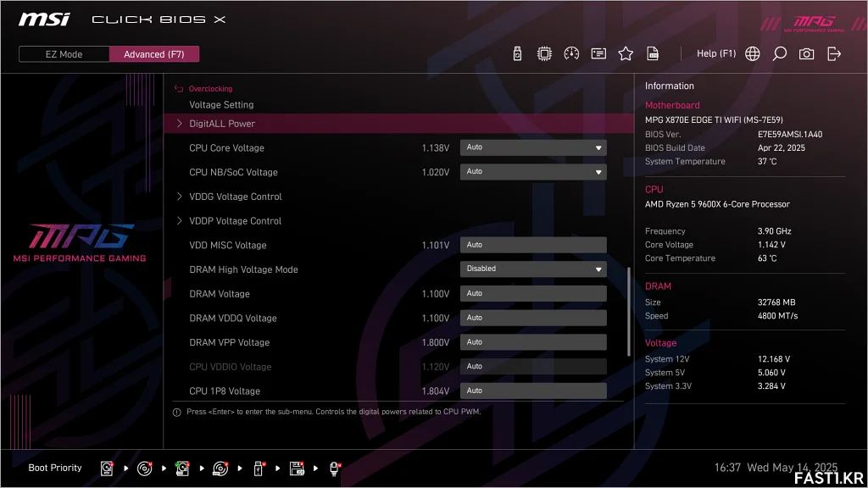Select the network cable boot device icon
Image resolution: width=868 pixels, height=488 pixels.
[335, 468]
